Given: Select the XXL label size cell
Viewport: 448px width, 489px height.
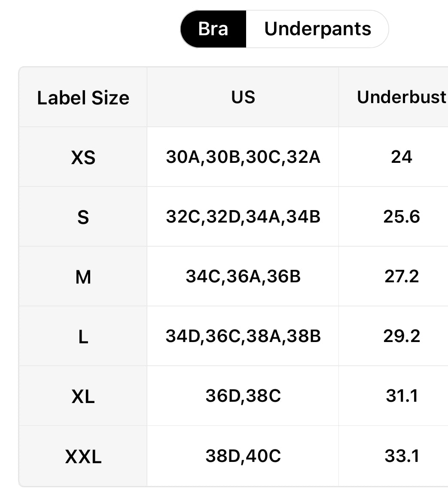Looking at the screenshot, I should point(83,456).
